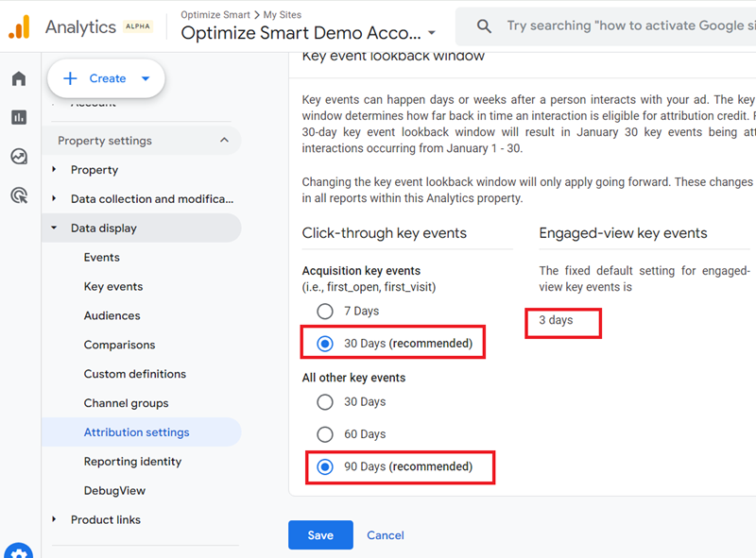Select 30 Days for all other key events
The height and width of the screenshot is (558, 756).
tap(325, 402)
